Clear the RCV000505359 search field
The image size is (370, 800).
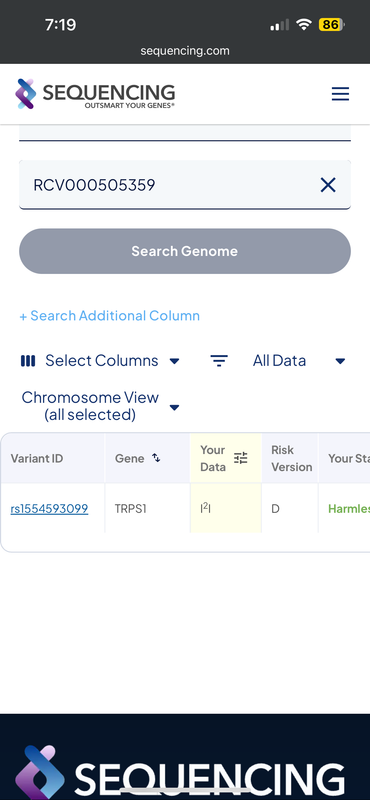[328, 185]
